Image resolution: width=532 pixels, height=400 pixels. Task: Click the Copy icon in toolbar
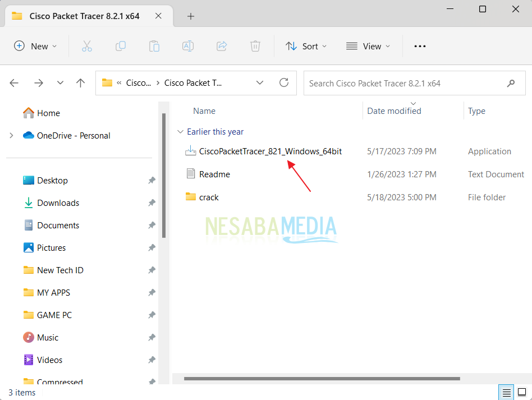tap(121, 46)
